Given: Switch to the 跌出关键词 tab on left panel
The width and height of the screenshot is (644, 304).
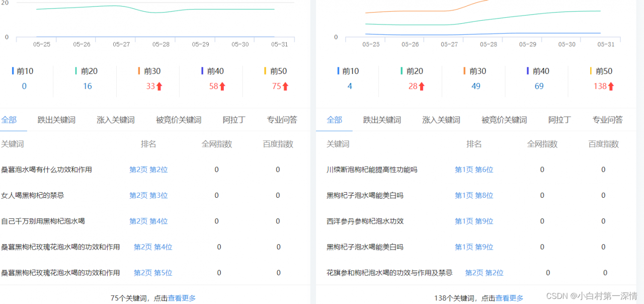Looking at the screenshot, I should pos(56,120).
